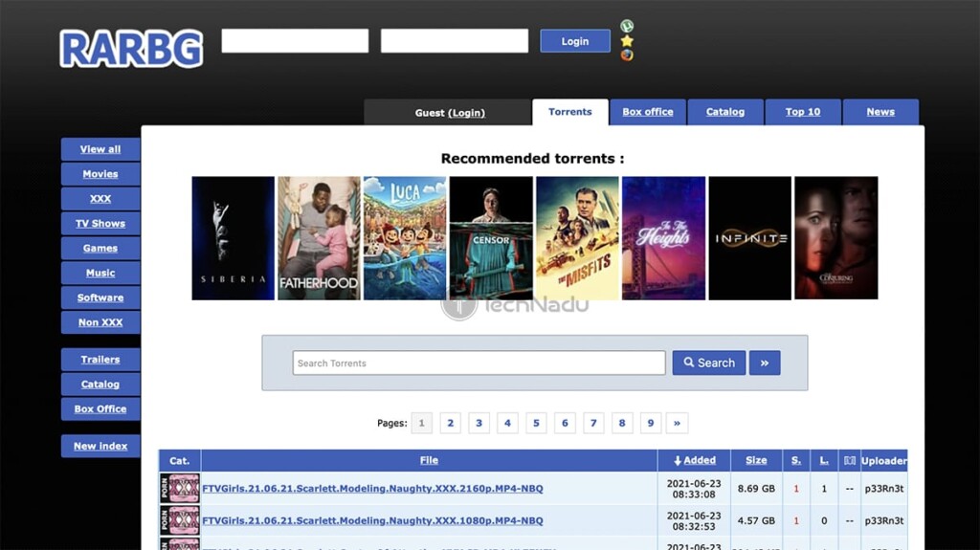This screenshot has width=980, height=550.
Task: Go to page 6
Action: click(x=565, y=423)
